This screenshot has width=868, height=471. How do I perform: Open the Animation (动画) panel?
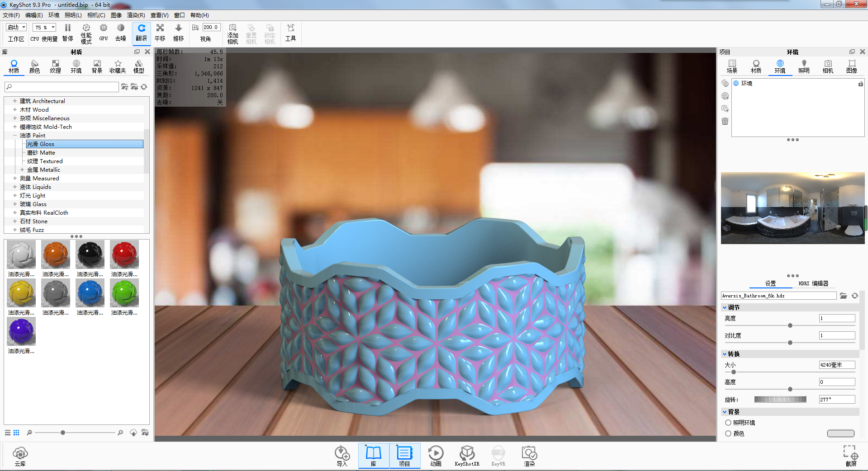point(436,456)
